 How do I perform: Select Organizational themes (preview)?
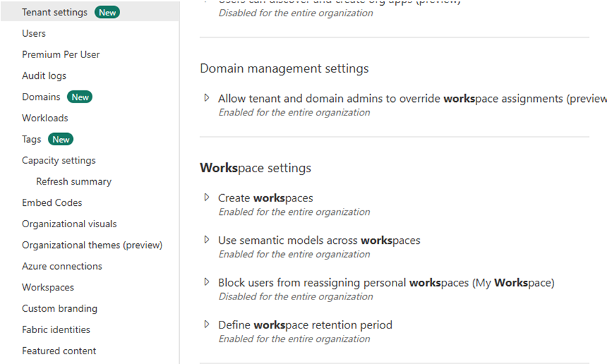[92, 245]
